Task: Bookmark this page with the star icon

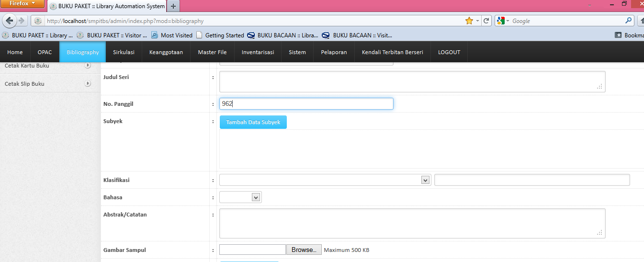Action: tap(469, 21)
